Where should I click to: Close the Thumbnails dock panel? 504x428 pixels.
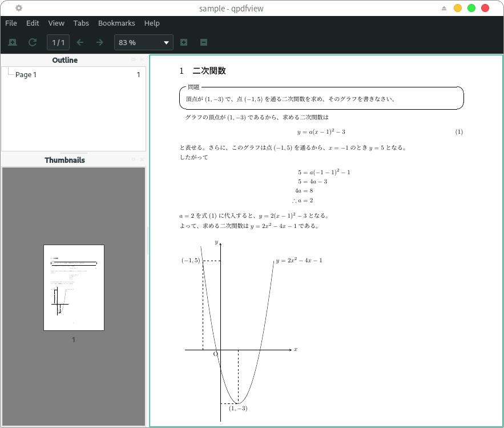click(x=142, y=160)
